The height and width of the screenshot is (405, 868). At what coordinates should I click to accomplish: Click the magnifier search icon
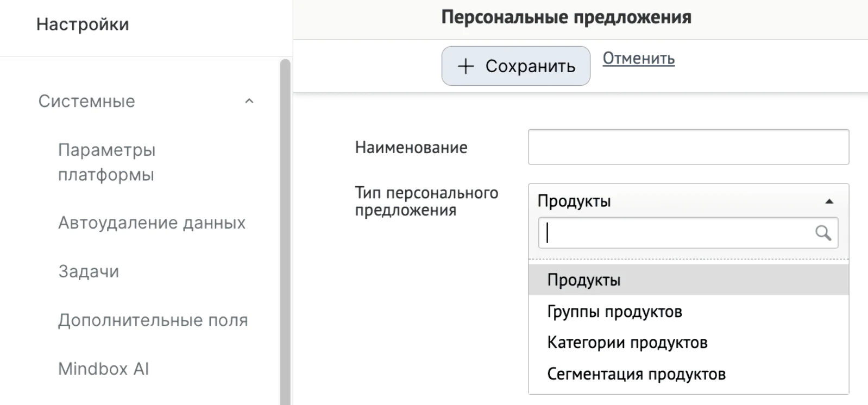[x=823, y=233]
